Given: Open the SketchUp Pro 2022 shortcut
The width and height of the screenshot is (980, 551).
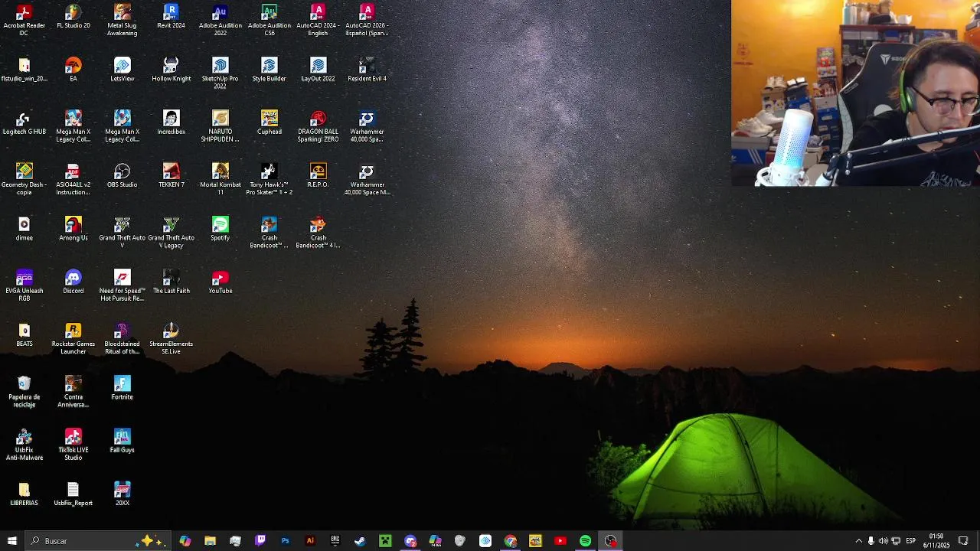Looking at the screenshot, I should 220,73.
